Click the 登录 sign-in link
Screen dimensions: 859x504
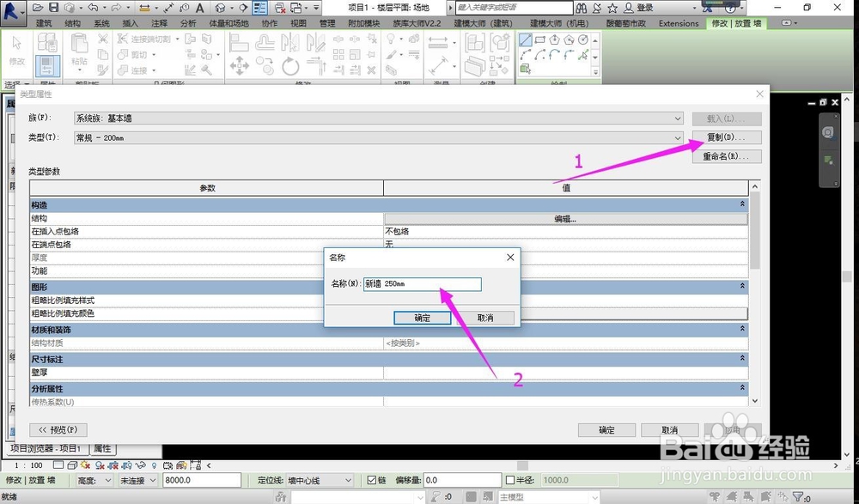pyautogui.click(x=645, y=8)
